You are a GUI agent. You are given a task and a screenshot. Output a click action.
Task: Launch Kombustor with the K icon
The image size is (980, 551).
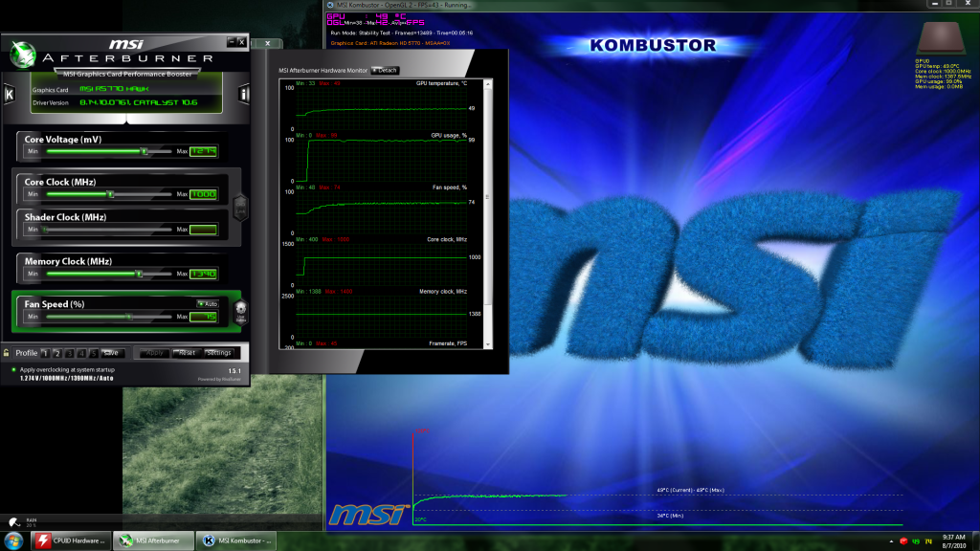pyautogui.click(x=10, y=93)
